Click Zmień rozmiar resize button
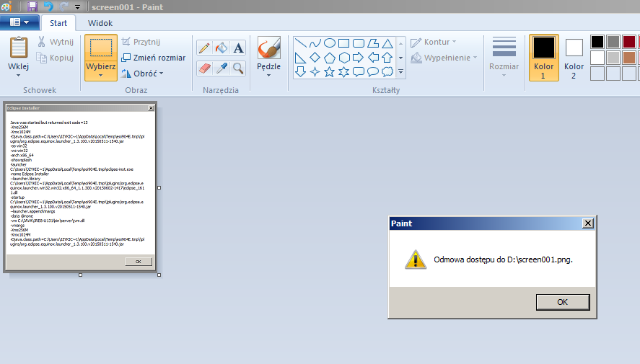Viewport: 640px width, 364px height. (154, 58)
